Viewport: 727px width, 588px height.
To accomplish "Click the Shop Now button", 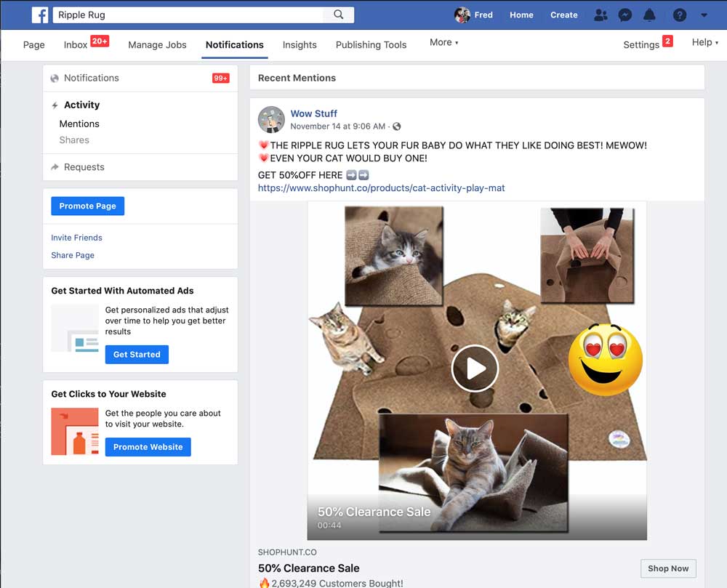I will point(668,568).
